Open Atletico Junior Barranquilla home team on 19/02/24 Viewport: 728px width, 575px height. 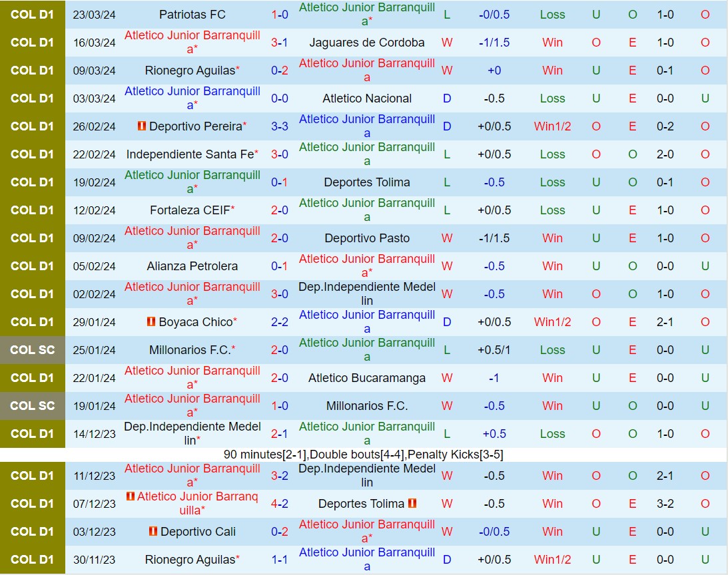[x=192, y=182]
